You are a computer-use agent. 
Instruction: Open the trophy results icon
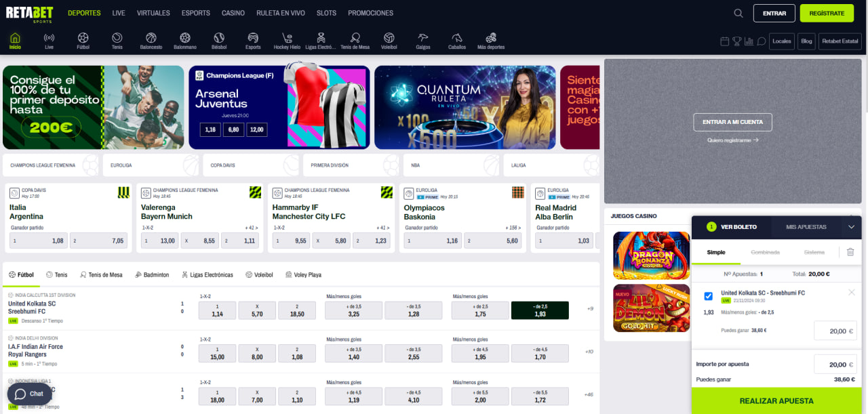click(x=737, y=41)
